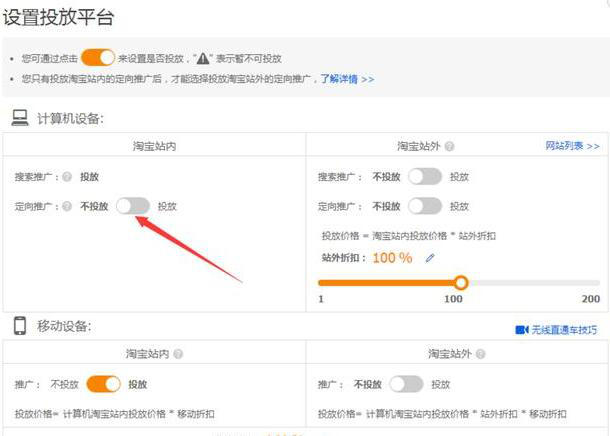The image size is (610, 436).
Task: Click help icon beside computer 淘宝站外 header
Action: coord(449,147)
